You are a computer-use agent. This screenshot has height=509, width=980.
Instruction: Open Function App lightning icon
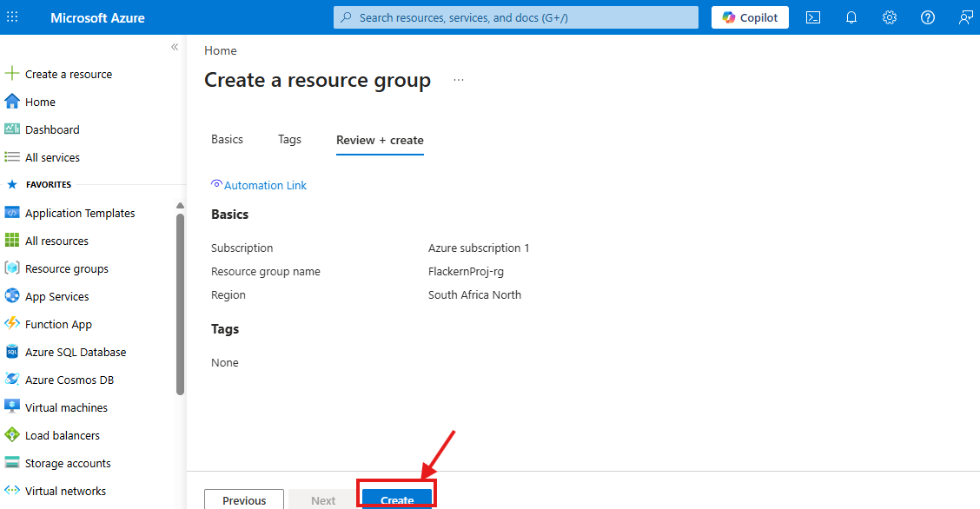coord(12,323)
